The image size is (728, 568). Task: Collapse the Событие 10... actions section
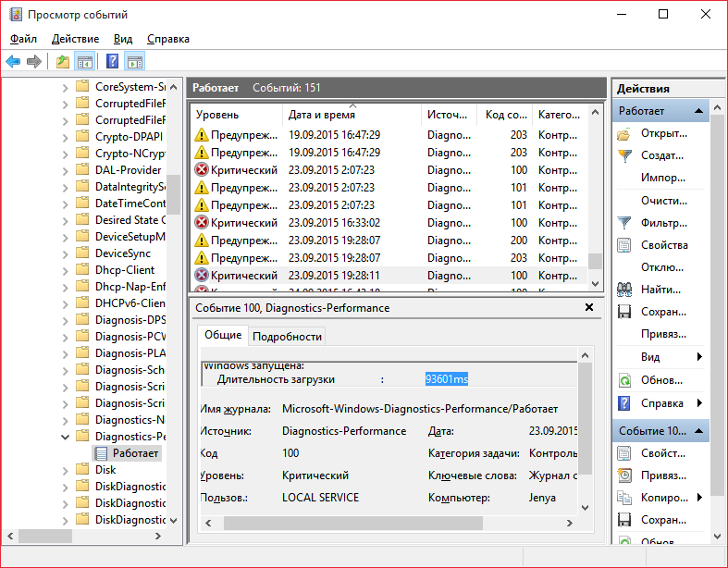coord(700,431)
